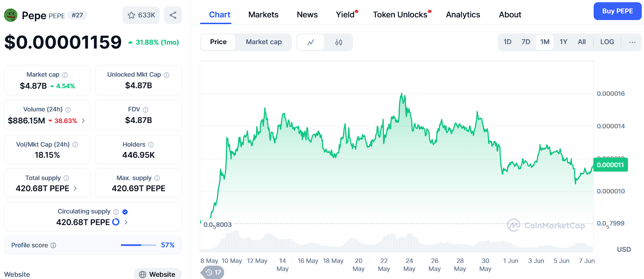
Task: Switch to candlestick chart icon
Action: click(x=338, y=42)
